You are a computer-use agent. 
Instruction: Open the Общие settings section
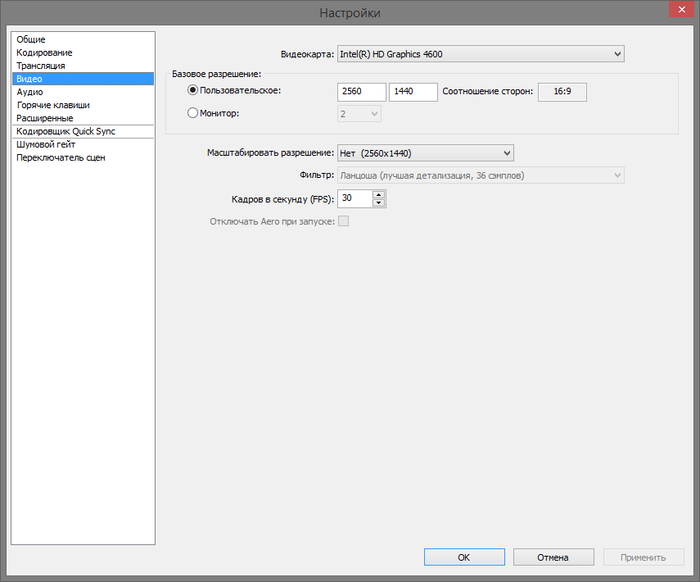pos(31,39)
